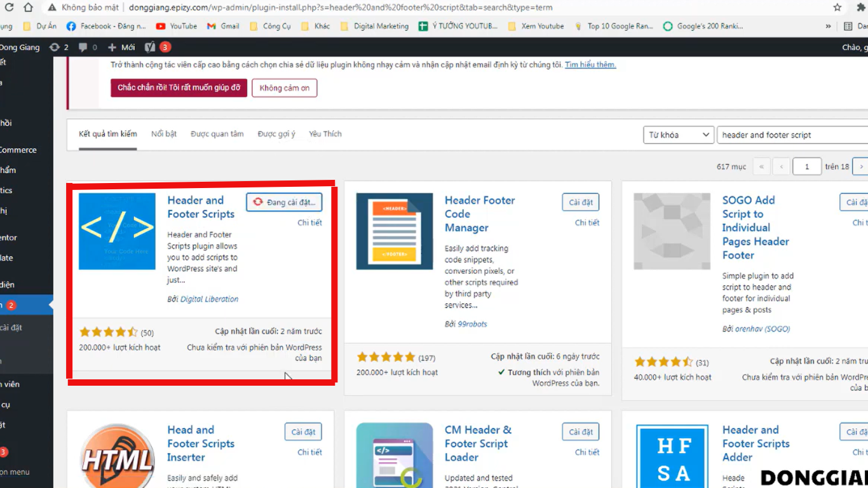Click the Chắc chắn rồi! Tôi rất muốn giúp đỡ button
The height and width of the screenshot is (488, 868).
pos(179,88)
